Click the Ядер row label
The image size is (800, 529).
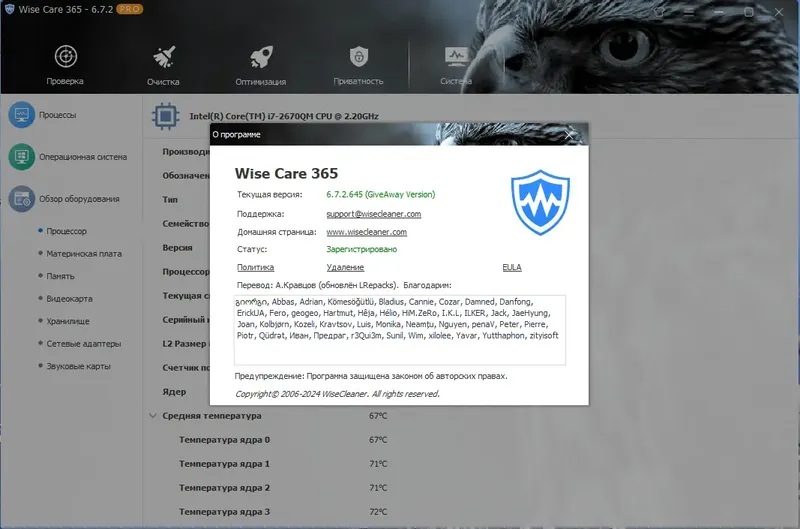[174, 392]
